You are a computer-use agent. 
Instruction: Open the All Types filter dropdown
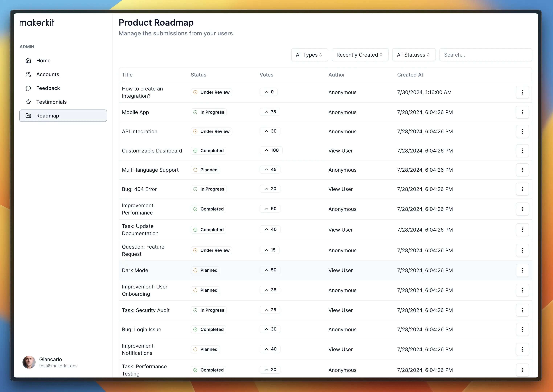tap(309, 55)
